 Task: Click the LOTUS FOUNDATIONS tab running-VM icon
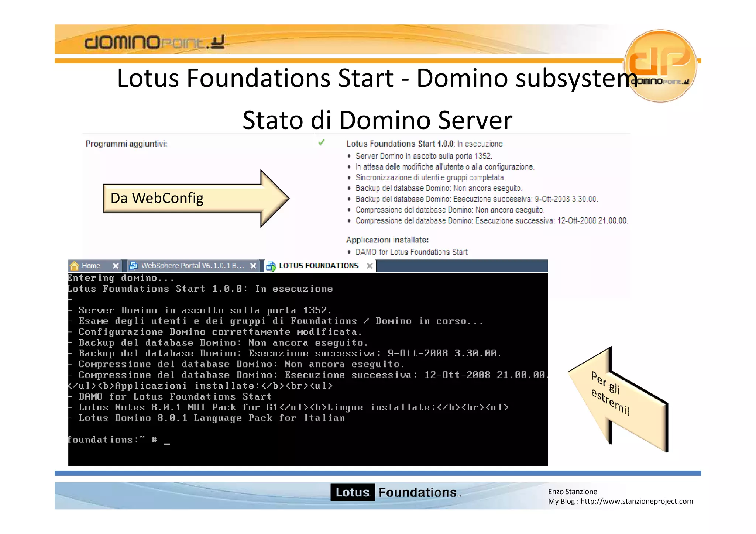[271, 266]
